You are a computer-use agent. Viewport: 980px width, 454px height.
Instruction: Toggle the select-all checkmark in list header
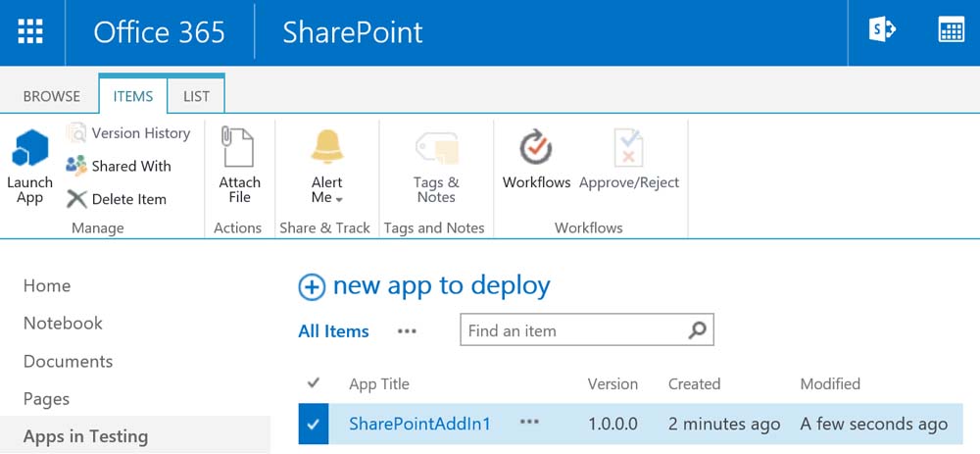314,382
